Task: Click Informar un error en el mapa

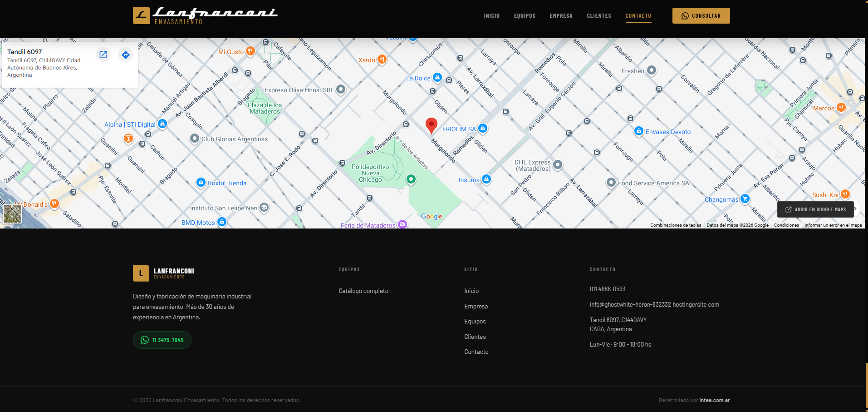Action: click(x=833, y=225)
